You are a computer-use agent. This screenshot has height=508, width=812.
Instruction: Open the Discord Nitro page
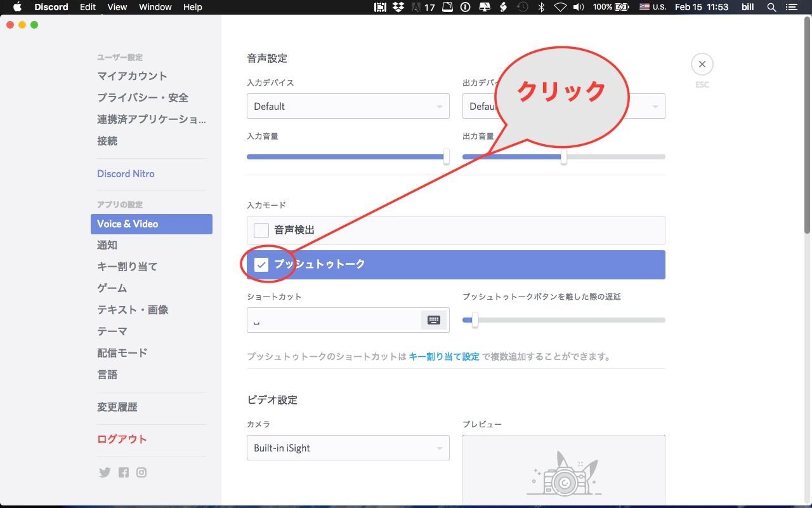click(x=126, y=173)
